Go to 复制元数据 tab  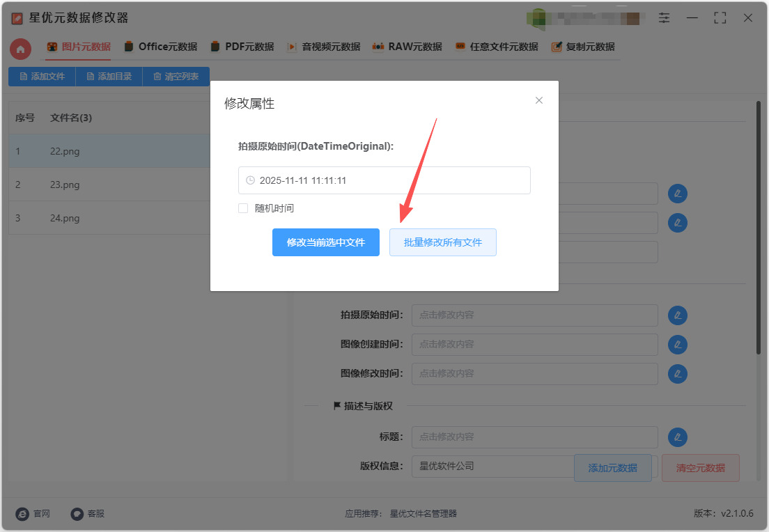pos(583,47)
